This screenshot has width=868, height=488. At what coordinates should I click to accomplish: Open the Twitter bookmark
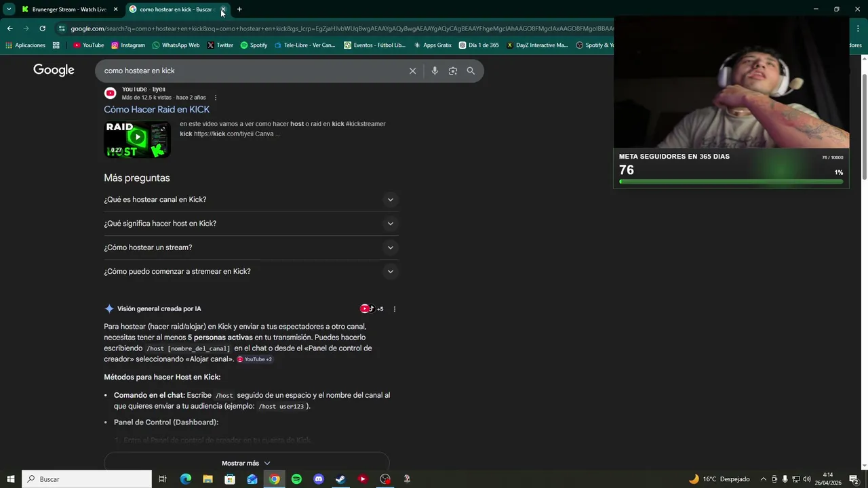click(x=220, y=45)
